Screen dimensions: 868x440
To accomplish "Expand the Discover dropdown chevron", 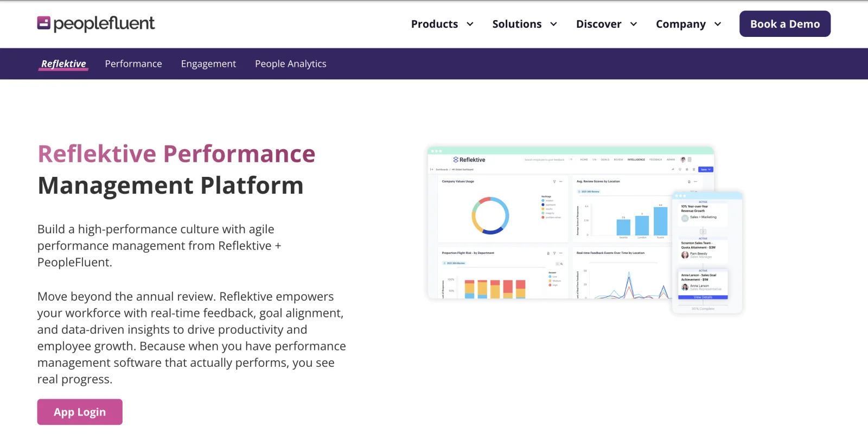I will (x=634, y=24).
